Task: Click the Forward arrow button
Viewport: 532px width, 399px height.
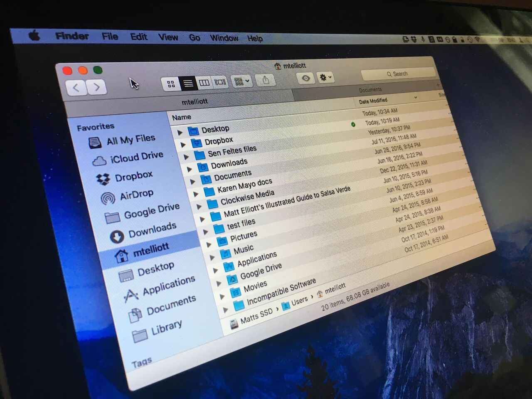Action: (x=96, y=87)
